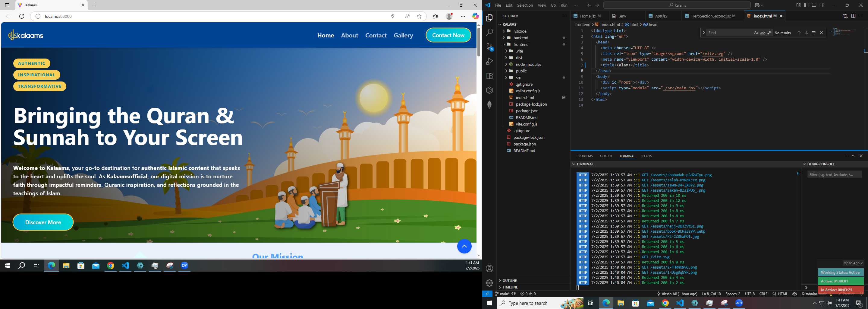The width and height of the screenshot is (868, 309).
Task: Go to previous match arrow in Find widget
Action: tap(799, 33)
